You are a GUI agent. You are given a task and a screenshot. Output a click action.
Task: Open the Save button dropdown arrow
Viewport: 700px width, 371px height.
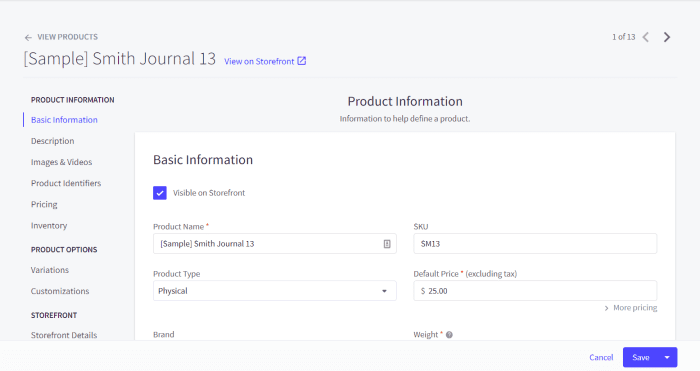tap(667, 357)
